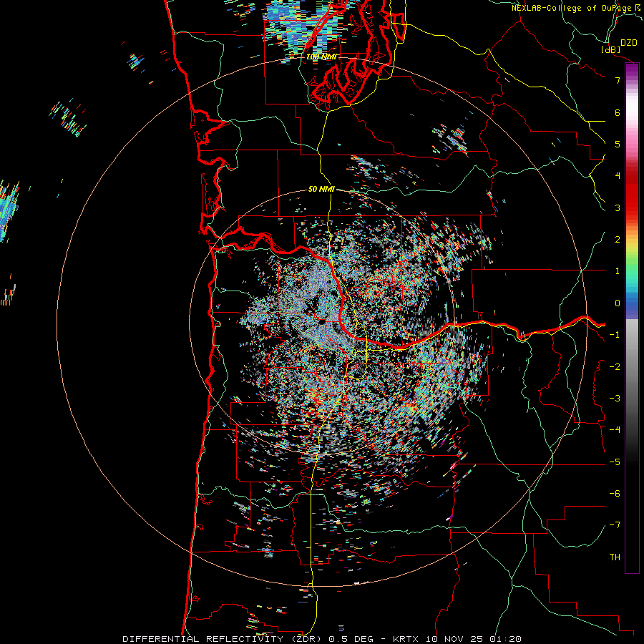Click the -1 value on the legend
Image resolution: width=644 pixels, height=644 pixels.
coord(615,335)
